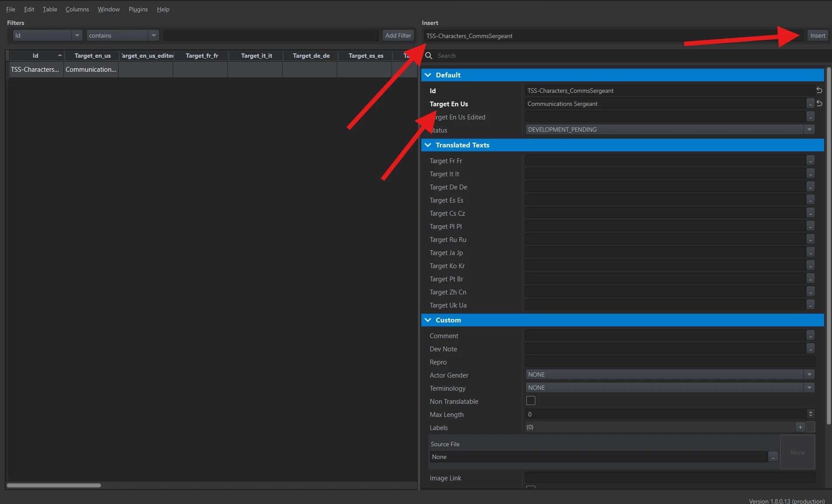Viewport: 832px width, 504px height.
Task: Open editor button for Target Pl Pl
Action: [811, 226]
